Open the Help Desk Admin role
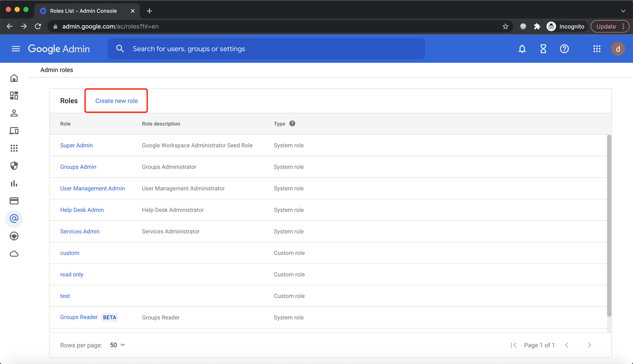Screen dimensions: 633x364 [x=82, y=210]
